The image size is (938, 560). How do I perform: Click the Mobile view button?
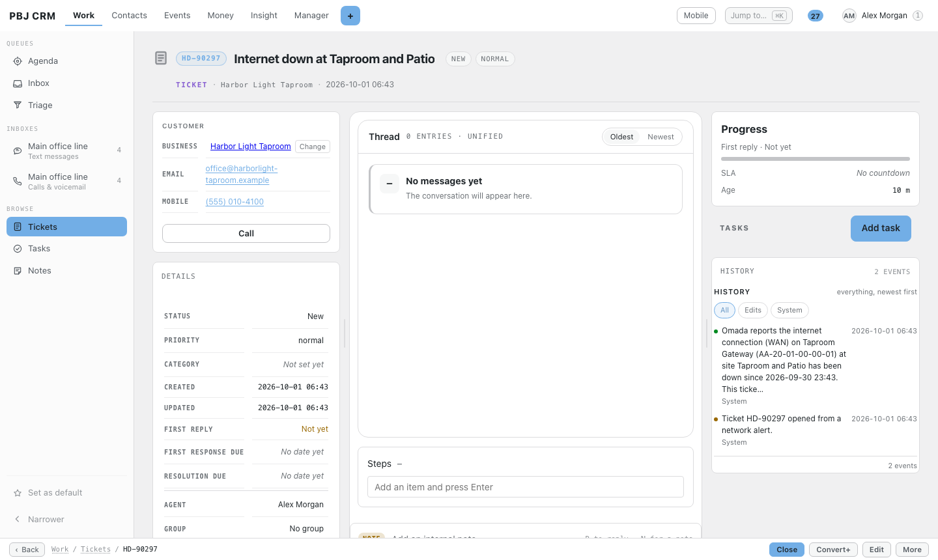click(696, 16)
